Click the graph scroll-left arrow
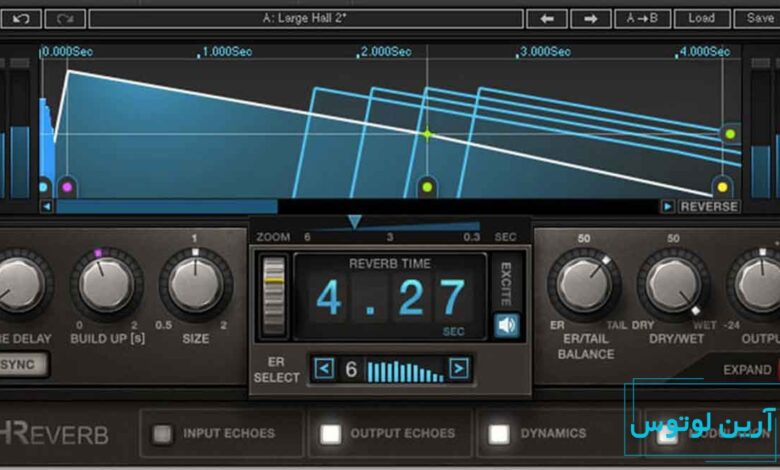The width and height of the screenshot is (780, 470). pyautogui.click(x=46, y=206)
